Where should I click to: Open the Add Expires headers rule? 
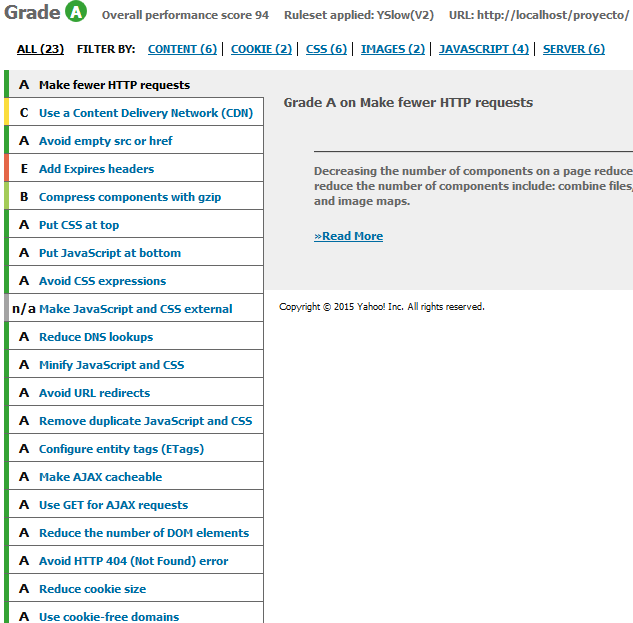[96, 169]
